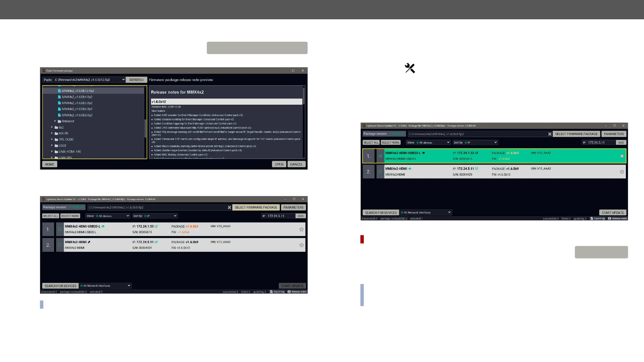Click green eye icon beside MMX4x2-HDMI in right updater
Viewport: 644px width, 362px height.
pos(410,169)
